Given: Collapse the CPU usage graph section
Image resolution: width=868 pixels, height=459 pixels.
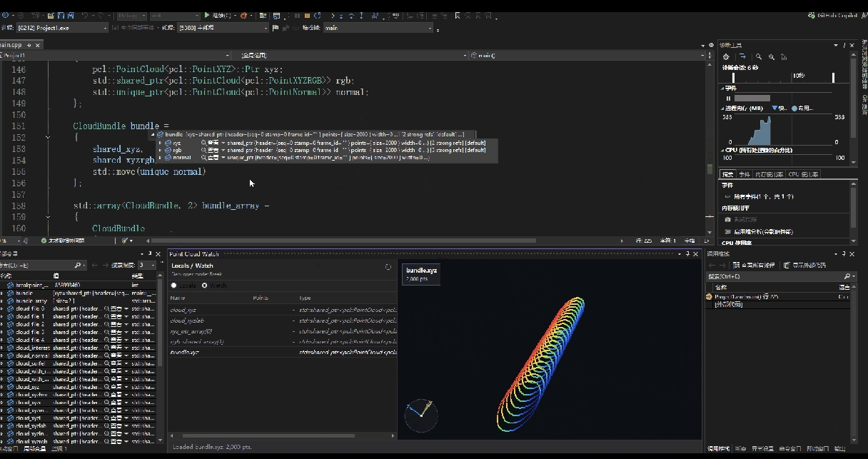Looking at the screenshot, I should (722, 150).
